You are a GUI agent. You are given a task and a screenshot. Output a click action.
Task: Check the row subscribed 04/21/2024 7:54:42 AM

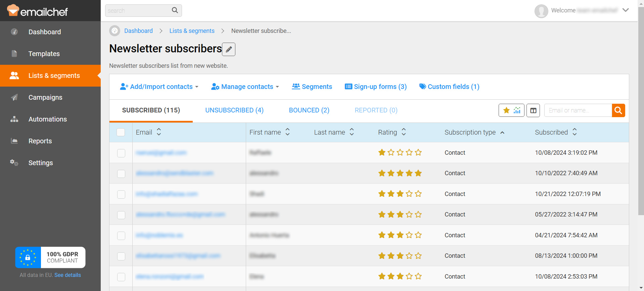[x=121, y=236]
